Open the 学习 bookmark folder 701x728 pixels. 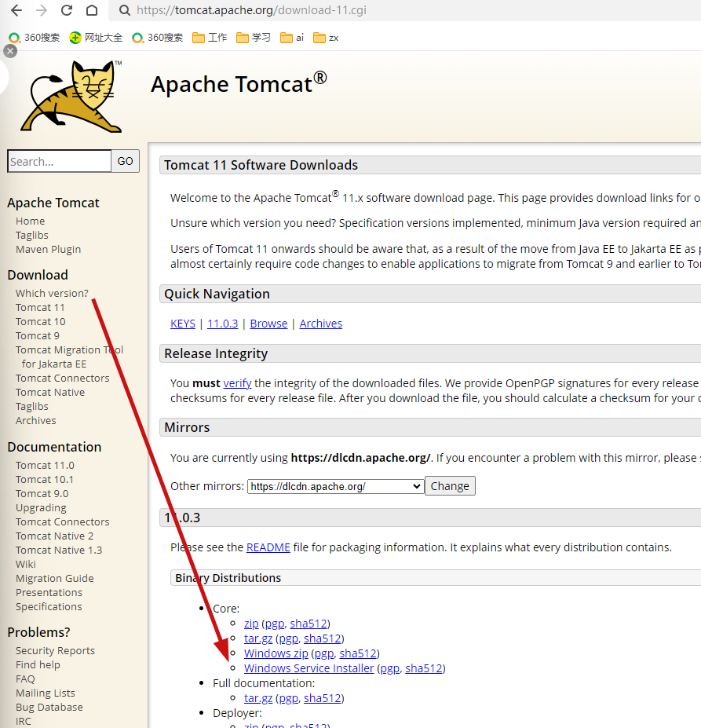[253, 38]
